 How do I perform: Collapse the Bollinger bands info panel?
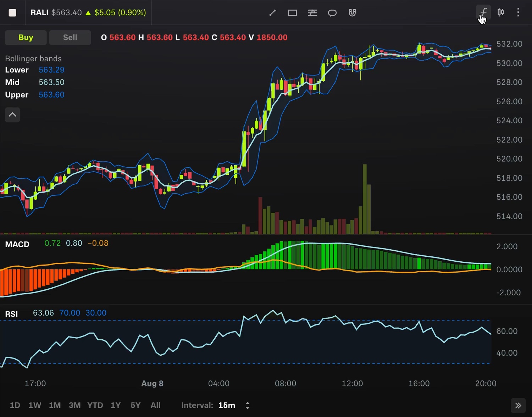pyautogui.click(x=12, y=115)
